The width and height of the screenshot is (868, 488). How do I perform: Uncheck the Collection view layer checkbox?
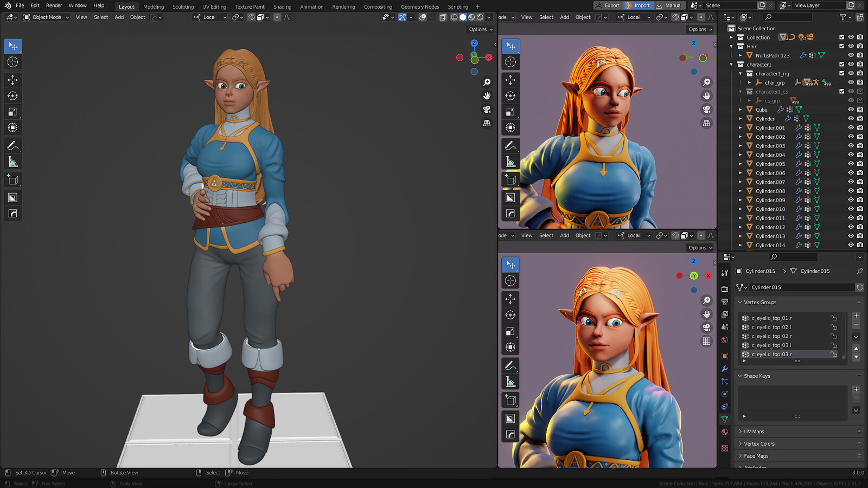pyautogui.click(x=842, y=37)
